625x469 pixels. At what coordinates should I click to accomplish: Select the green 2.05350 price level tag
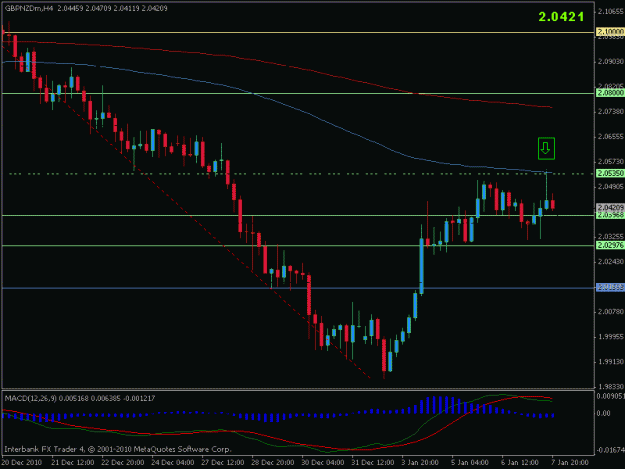click(610, 173)
